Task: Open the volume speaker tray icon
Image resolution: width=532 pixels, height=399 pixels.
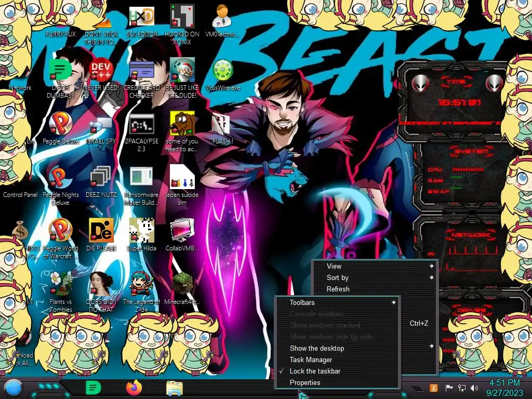Action: click(474, 388)
